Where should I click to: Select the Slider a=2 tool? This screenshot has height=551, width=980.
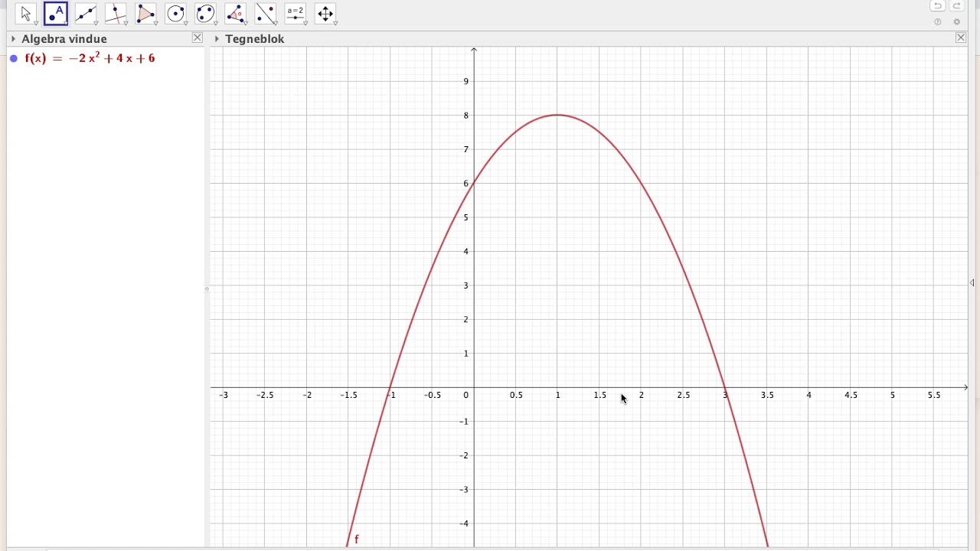coord(296,13)
